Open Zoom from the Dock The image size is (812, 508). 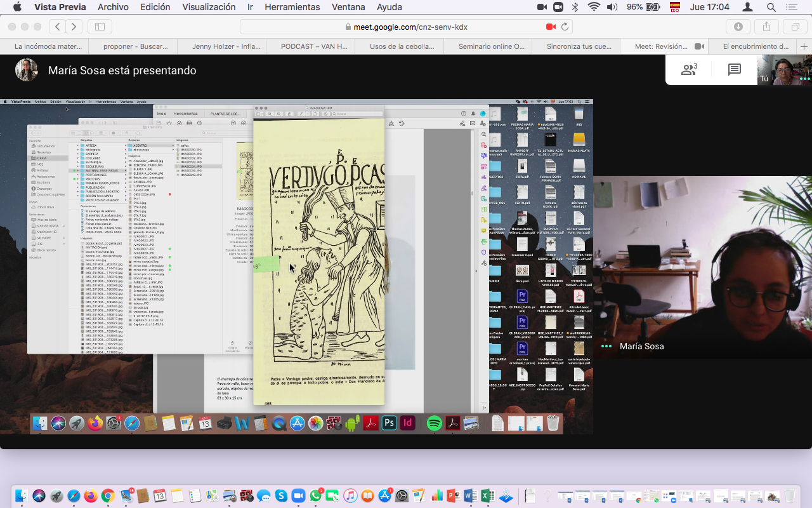click(x=298, y=495)
